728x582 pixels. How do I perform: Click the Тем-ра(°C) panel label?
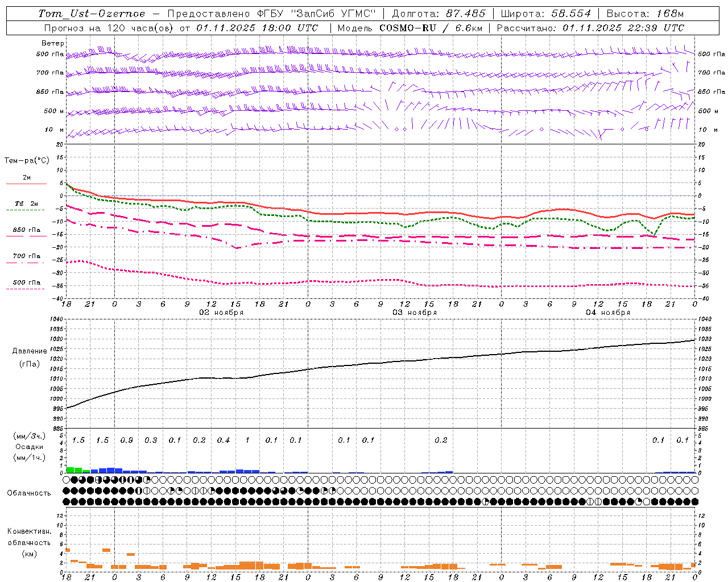point(27,161)
